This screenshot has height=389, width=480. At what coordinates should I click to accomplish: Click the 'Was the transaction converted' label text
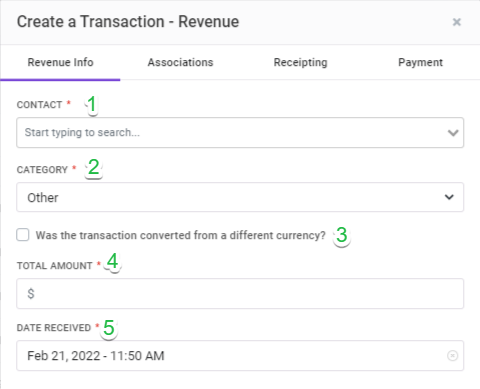click(180, 235)
